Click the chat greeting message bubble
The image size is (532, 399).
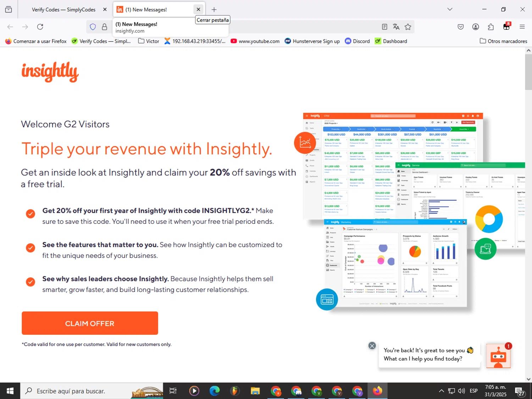pos(429,355)
